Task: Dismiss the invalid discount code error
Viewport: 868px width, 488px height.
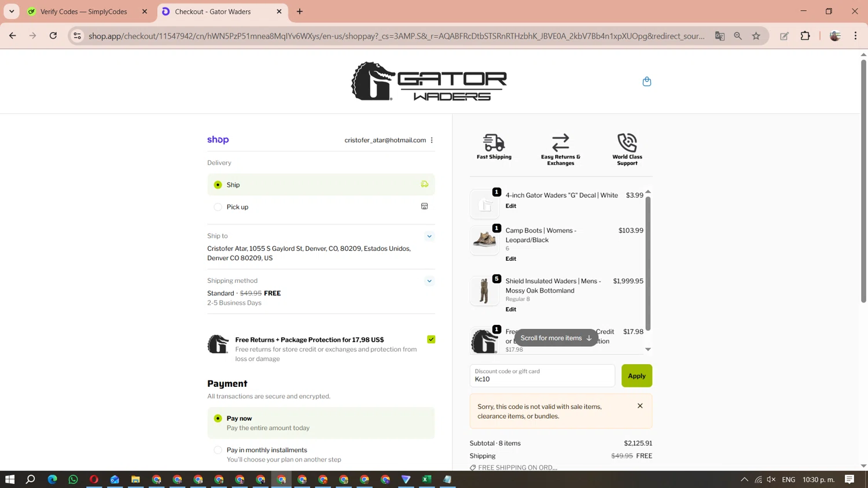Action: 640,406
